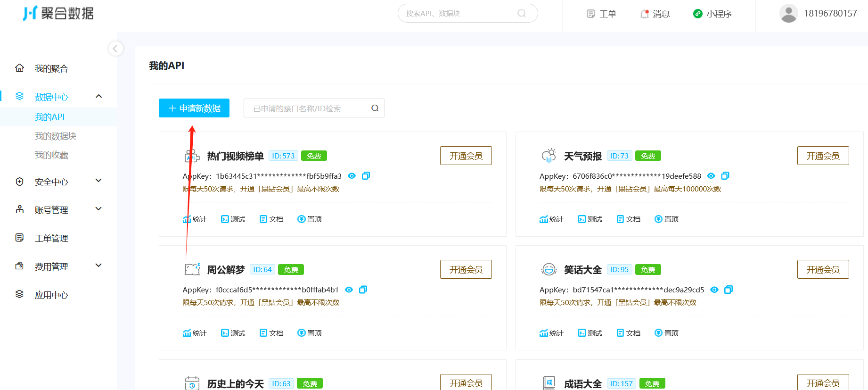Click the 历史上的今天 title
This screenshot has height=390, width=868.
tap(236, 384)
